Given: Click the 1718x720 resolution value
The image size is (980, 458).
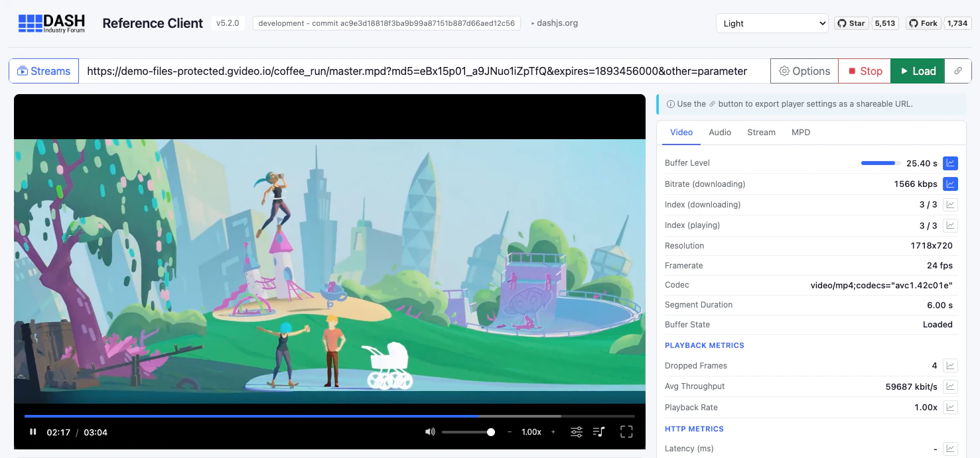Looking at the screenshot, I should point(932,246).
